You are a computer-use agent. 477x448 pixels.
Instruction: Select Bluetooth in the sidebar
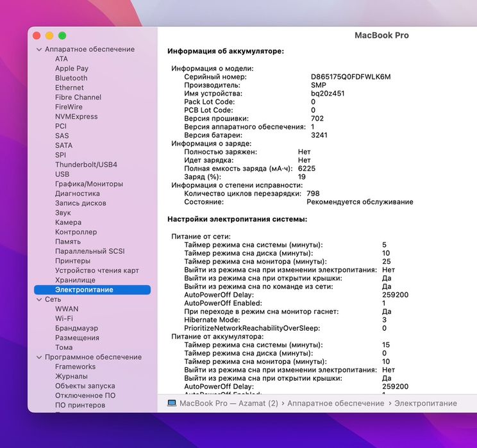coord(71,78)
